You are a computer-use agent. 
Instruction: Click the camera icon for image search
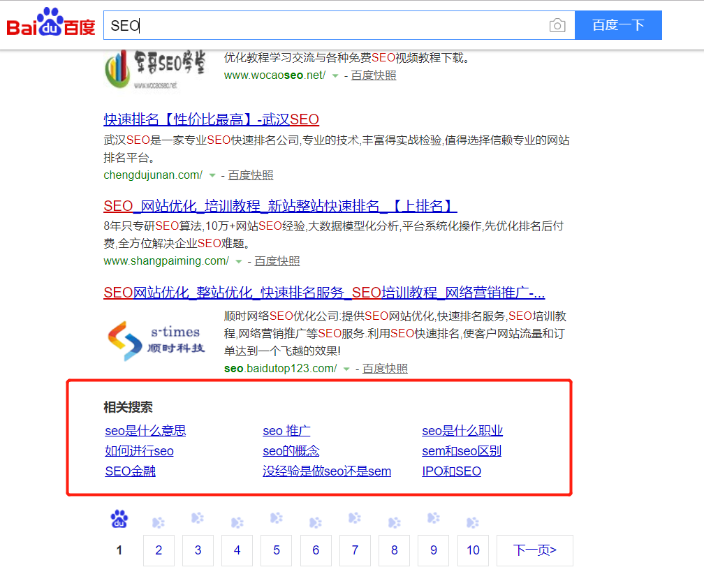(557, 25)
